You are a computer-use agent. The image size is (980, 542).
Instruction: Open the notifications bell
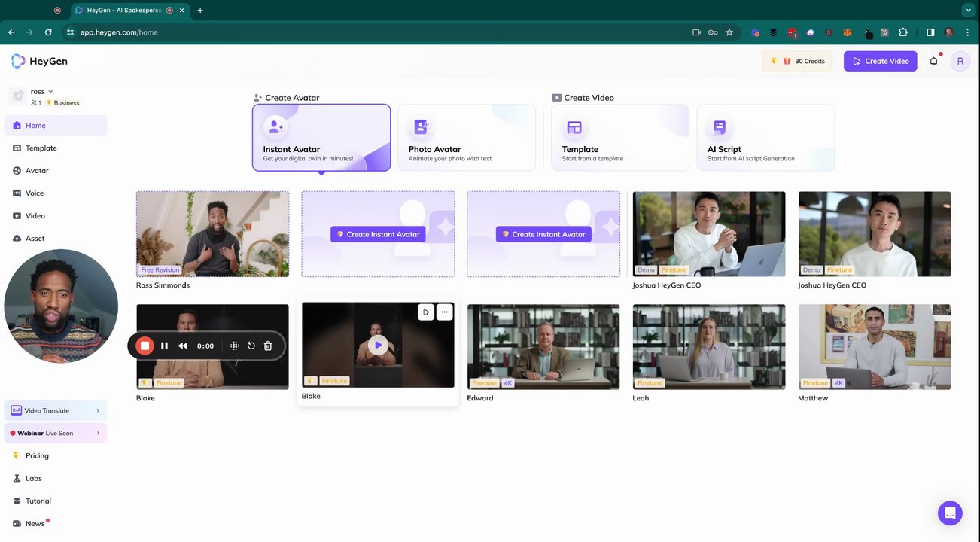[934, 61]
